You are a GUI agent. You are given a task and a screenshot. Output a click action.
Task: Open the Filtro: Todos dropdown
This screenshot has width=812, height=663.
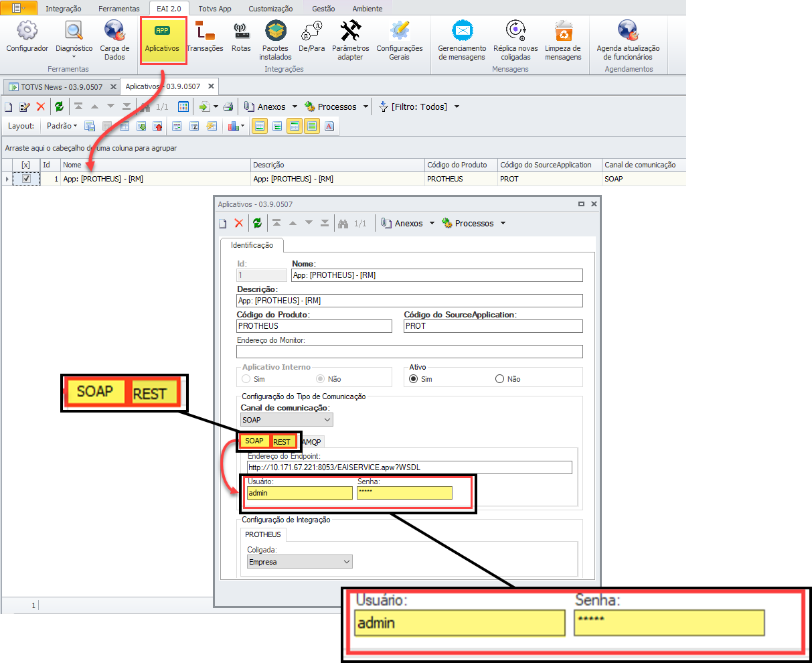click(457, 107)
